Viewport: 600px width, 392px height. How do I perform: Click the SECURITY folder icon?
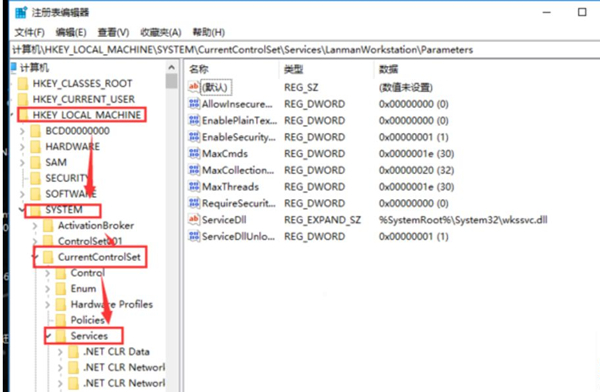(x=36, y=178)
